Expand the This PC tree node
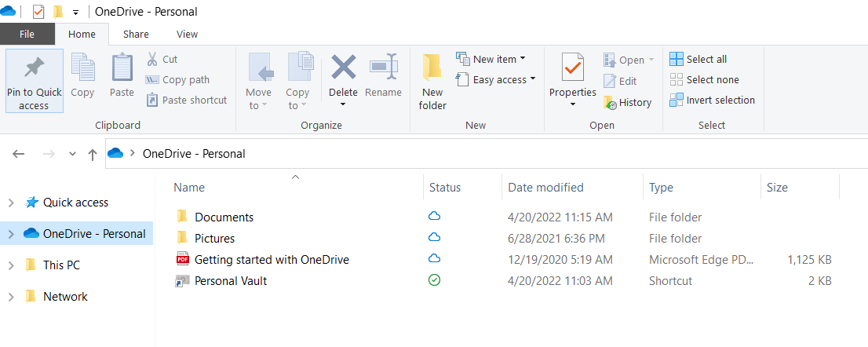 [11, 265]
